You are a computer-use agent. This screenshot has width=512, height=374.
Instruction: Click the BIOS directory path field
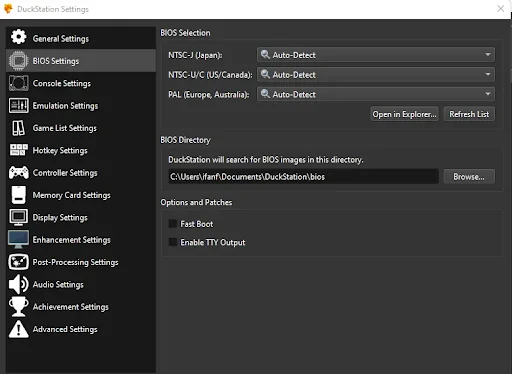point(303,176)
